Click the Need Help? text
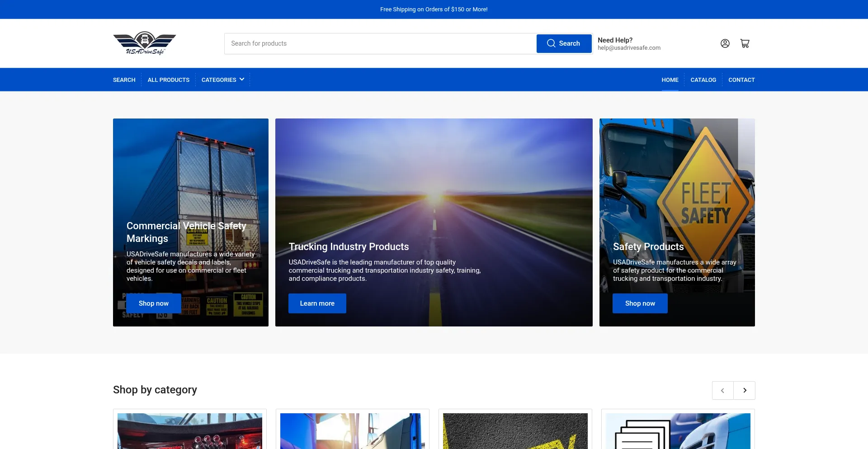The image size is (868, 449). tap(615, 40)
